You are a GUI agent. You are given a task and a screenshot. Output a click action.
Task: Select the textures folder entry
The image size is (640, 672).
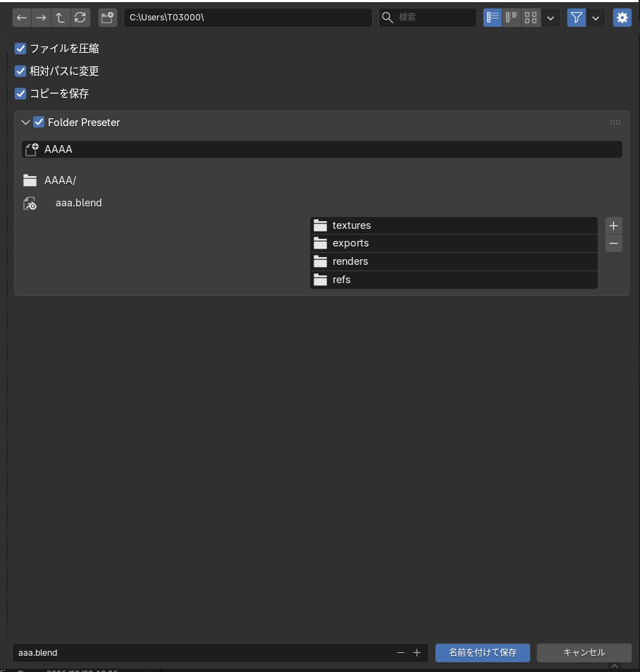[454, 225]
